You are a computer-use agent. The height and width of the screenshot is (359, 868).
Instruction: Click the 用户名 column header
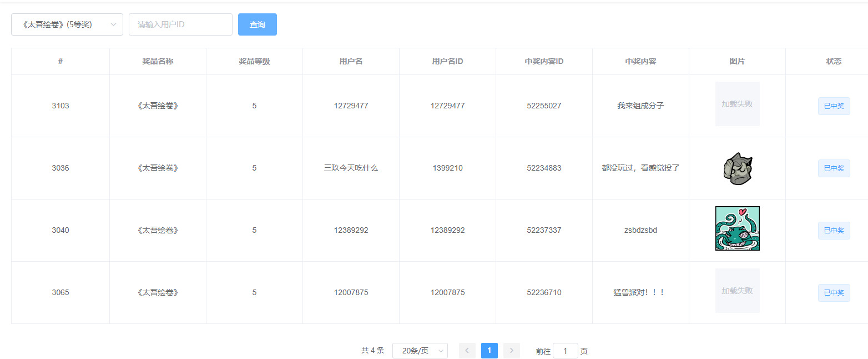[x=351, y=61]
